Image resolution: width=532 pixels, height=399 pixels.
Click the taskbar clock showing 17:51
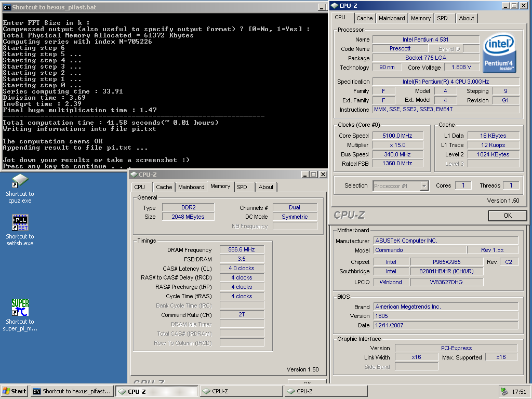(x=519, y=392)
